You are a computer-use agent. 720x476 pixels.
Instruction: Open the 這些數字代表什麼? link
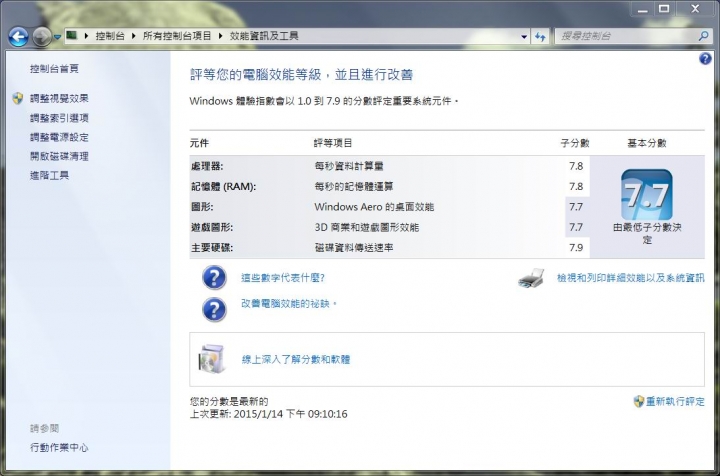[283, 278]
